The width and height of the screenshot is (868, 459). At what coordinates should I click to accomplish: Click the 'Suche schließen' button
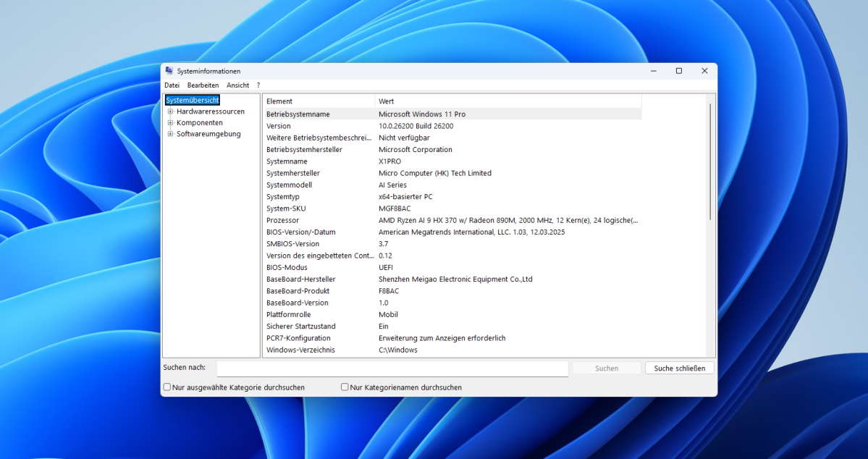click(x=679, y=369)
